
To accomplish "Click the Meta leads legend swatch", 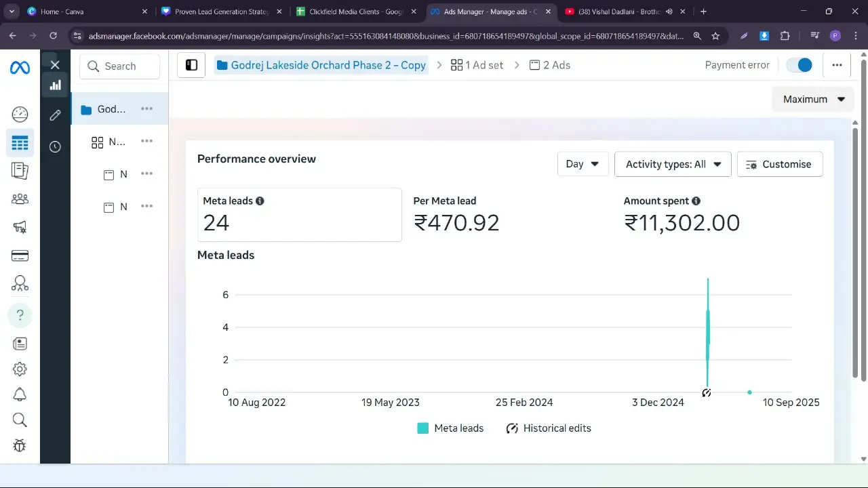I will click(423, 428).
